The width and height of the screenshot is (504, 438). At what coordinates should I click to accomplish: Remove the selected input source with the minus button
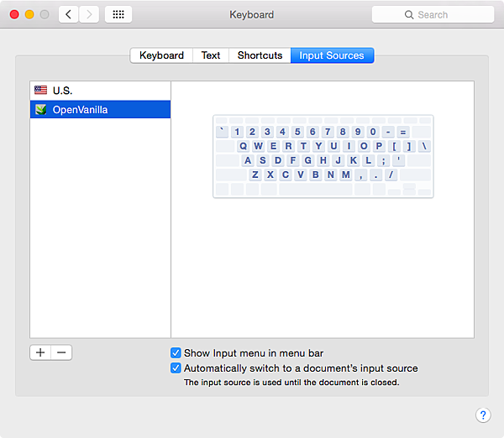[61, 352]
